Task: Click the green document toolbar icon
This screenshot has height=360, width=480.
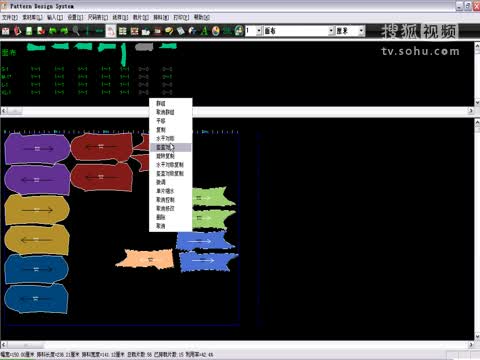Action: click(x=29, y=31)
